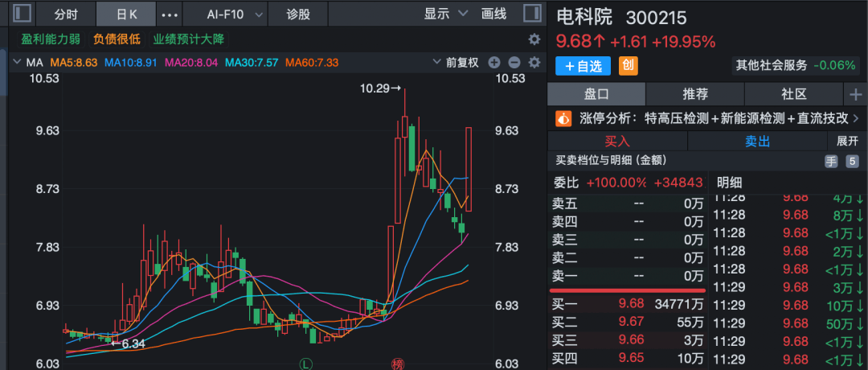
Task: Toggle the 5-level depth button
Action: [852, 161]
